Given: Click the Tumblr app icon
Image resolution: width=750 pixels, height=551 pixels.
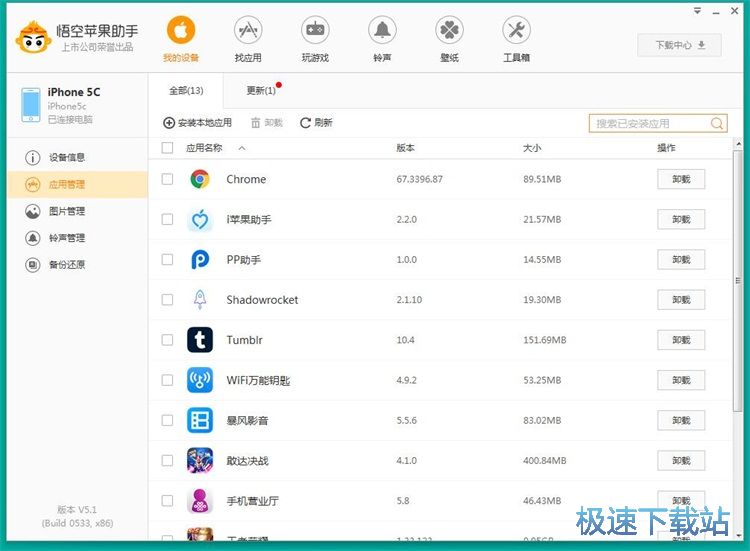Looking at the screenshot, I should (x=200, y=340).
